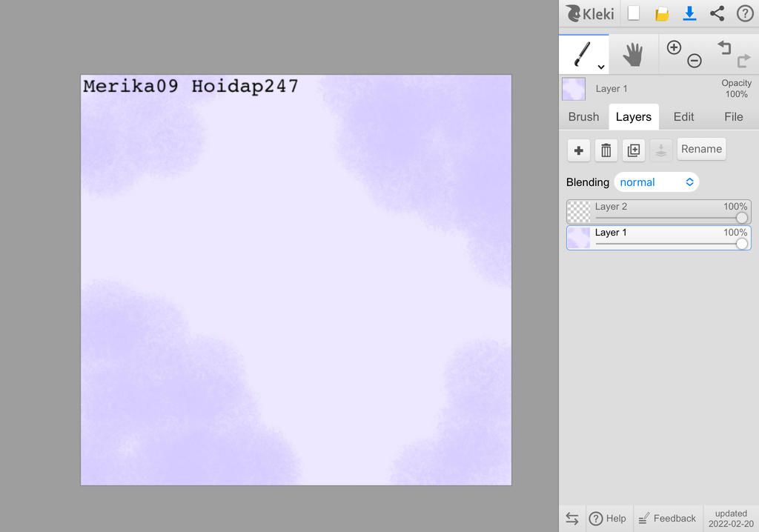Click the updated 2022-02-20 note

(x=731, y=519)
